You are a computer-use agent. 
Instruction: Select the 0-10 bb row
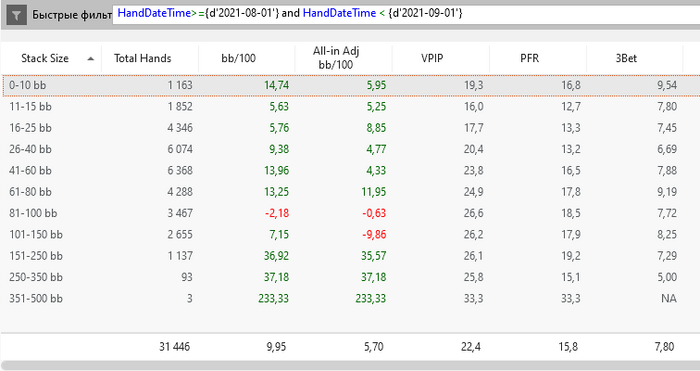(x=350, y=85)
